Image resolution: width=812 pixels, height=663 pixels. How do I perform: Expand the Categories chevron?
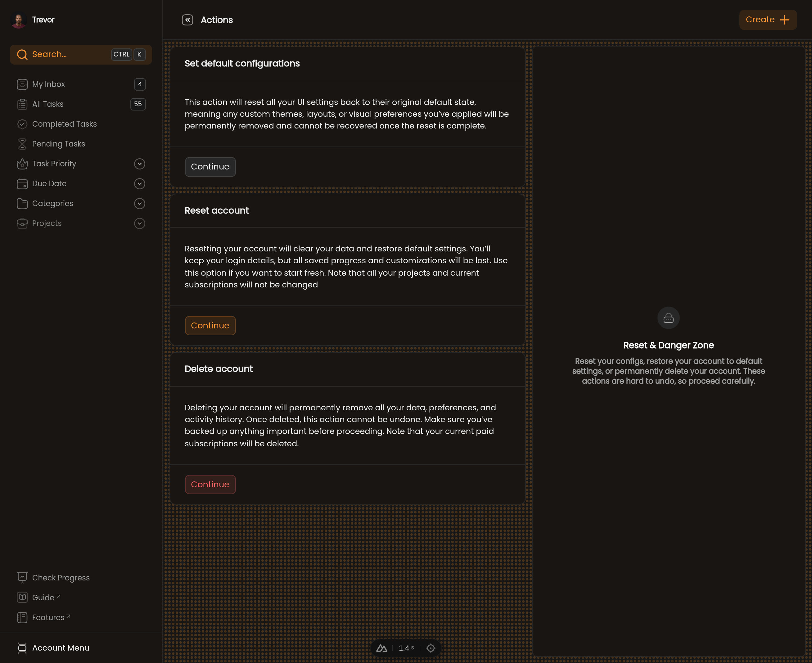tap(140, 204)
